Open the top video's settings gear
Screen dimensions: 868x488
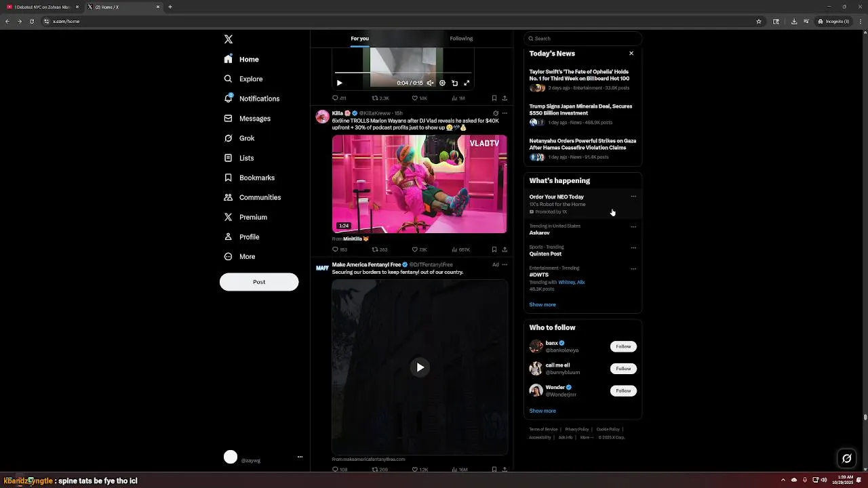[x=442, y=83]
